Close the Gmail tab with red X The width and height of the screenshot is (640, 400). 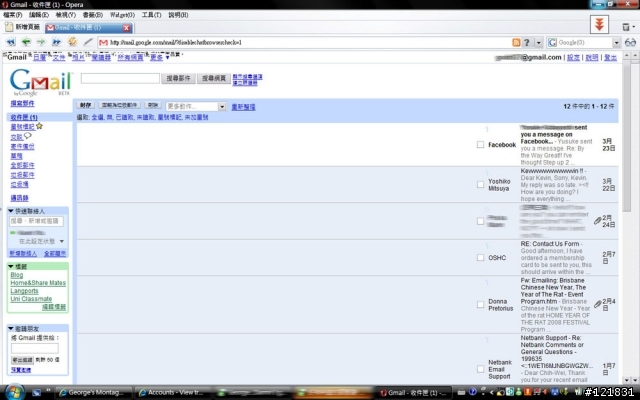tap(127, 28)
